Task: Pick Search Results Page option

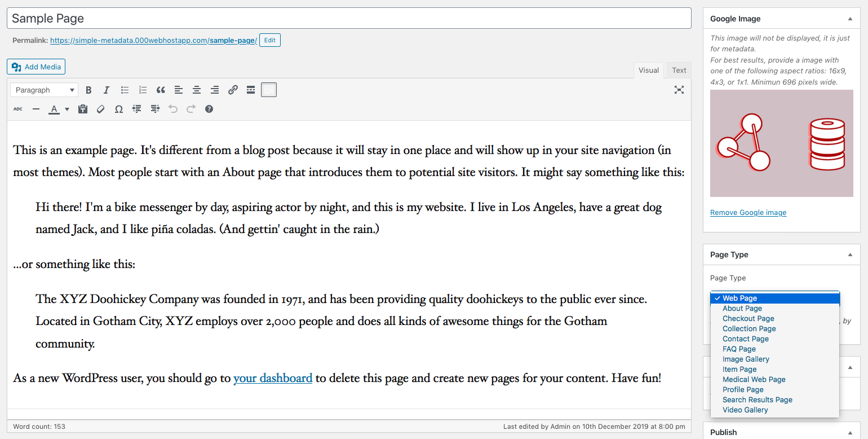Action: [775, 400]
